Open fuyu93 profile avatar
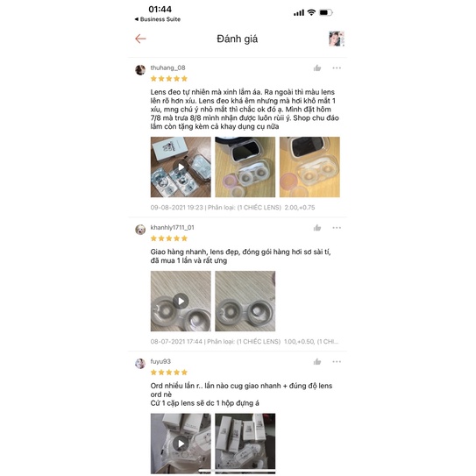The width and height of the screenshot is (476, 476). (140, 364)
